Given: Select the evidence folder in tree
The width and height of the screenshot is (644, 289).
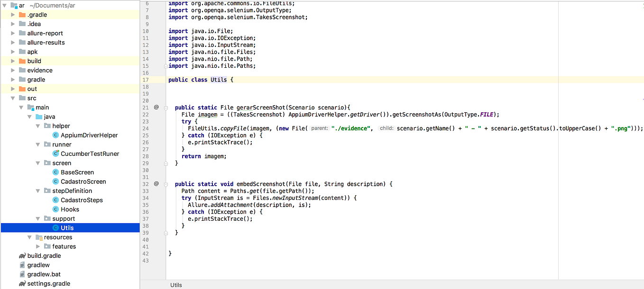Looking at the screenshot, I should coord(40,70).
